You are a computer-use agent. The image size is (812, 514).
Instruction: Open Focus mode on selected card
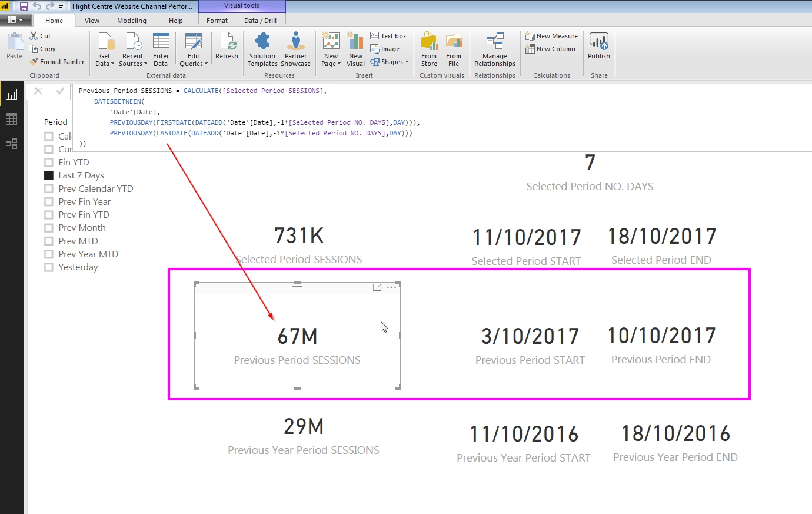pos(377,287)
